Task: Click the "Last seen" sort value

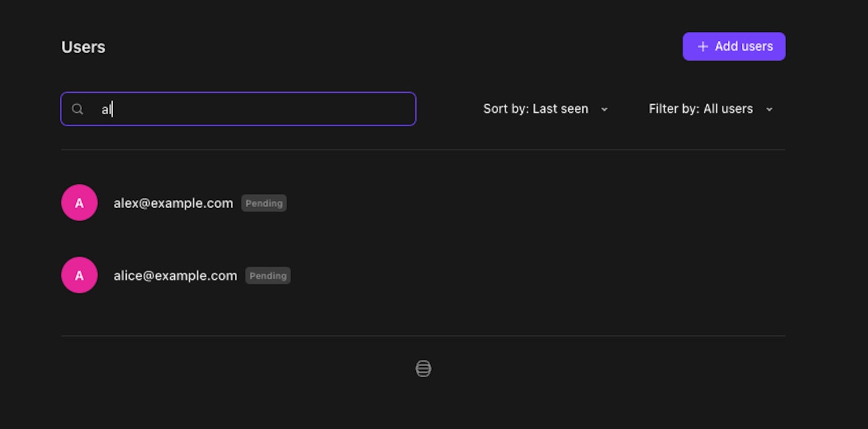Action: coord(560,109)
